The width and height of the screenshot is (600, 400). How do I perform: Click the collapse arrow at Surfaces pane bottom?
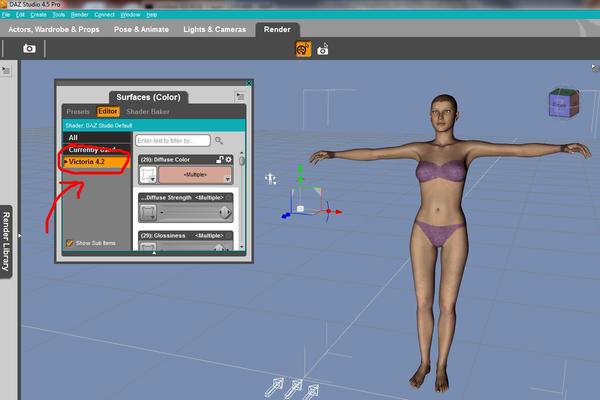(x=154, y=253)
